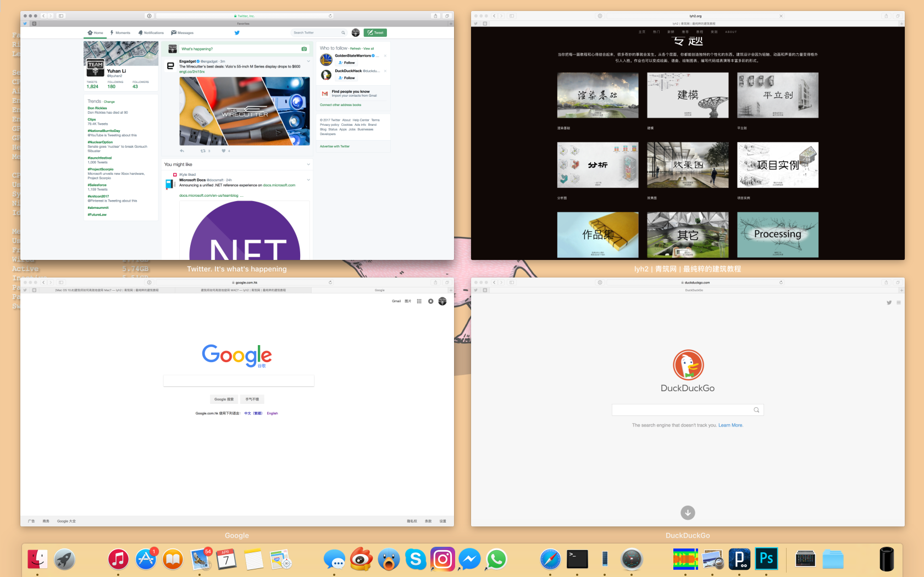Screen dimensions: 924x577
Task: Click the Gmail link on Google page
Action: (x=396, y=301)
